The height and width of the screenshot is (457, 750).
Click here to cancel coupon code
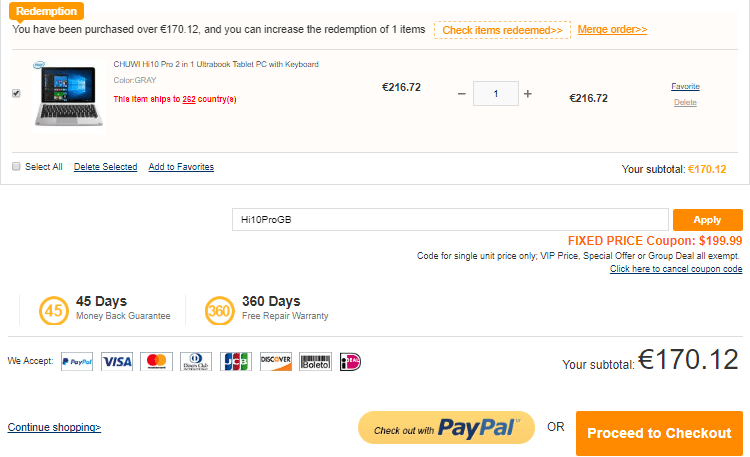tap(676, 269)
